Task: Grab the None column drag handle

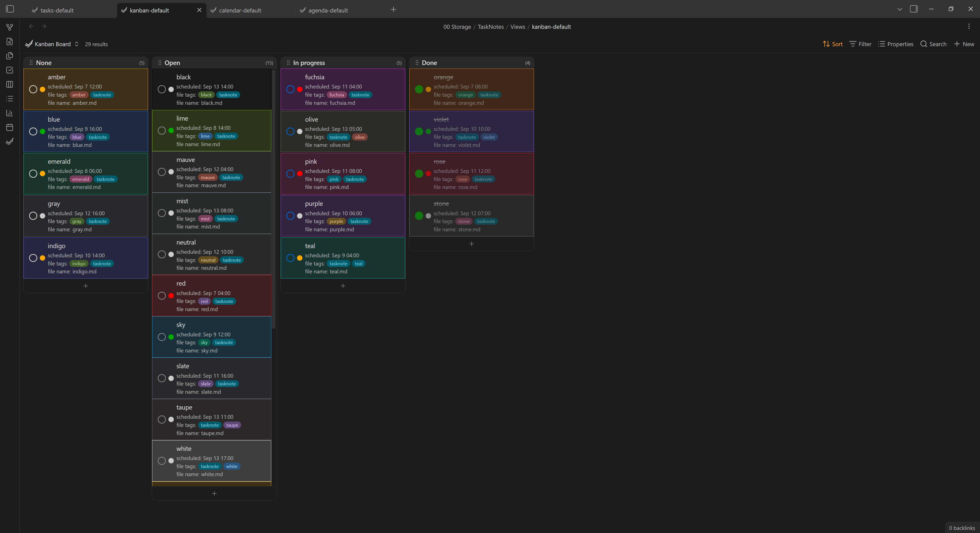Action: click(x=31, y=63)
